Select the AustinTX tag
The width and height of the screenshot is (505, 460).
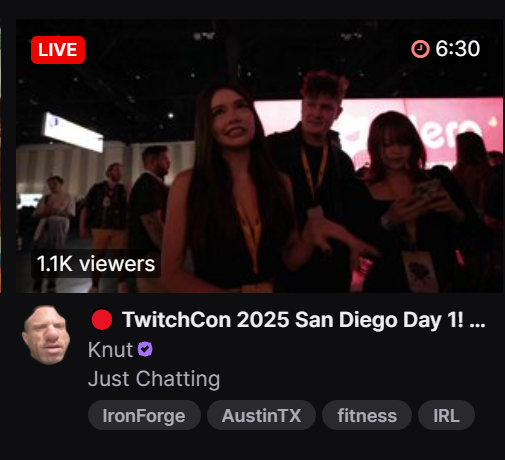point(261,415)
